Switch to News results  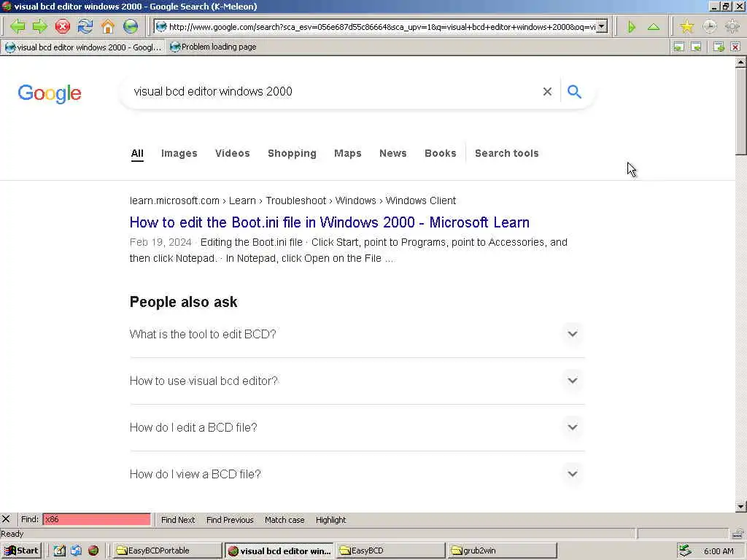point(393,153)
